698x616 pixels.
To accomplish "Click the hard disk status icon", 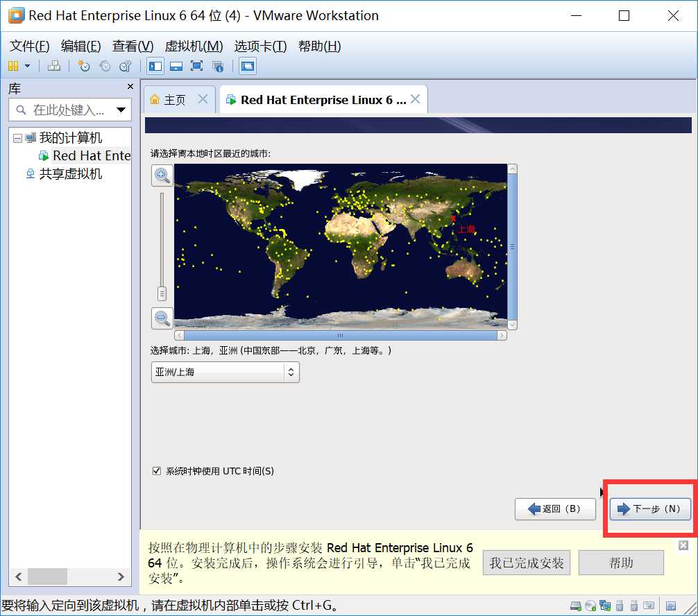I will (576, 606).
